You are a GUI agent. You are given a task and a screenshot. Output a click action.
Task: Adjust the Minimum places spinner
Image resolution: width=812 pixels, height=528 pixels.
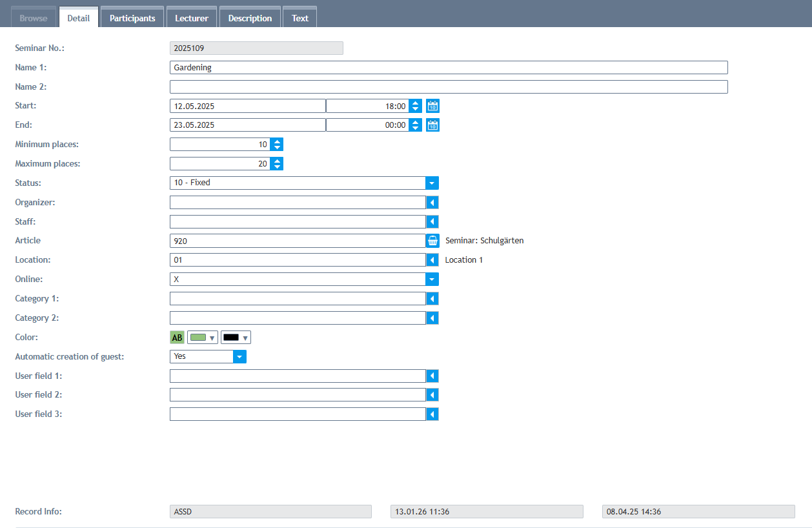[x=276, y=145]
